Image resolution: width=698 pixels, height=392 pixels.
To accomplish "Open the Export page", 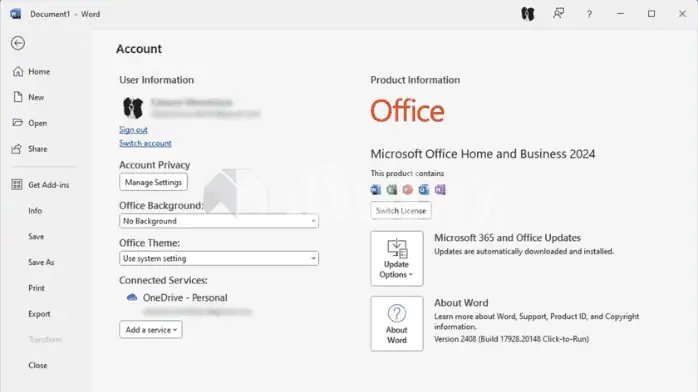I will point(39,314).
